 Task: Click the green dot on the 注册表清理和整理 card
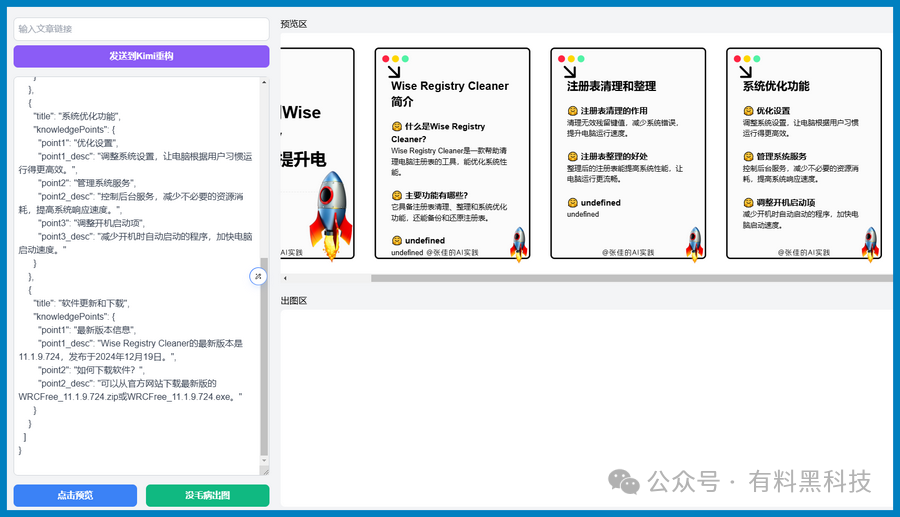tap(581, 59)
